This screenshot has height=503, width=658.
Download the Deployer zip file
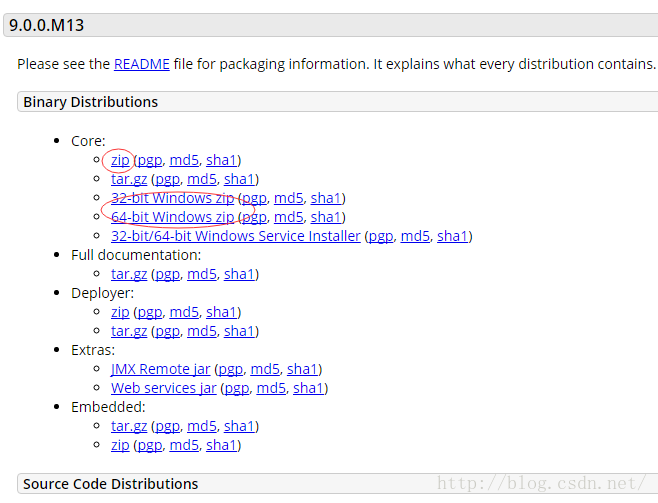[x=120, y=312]
